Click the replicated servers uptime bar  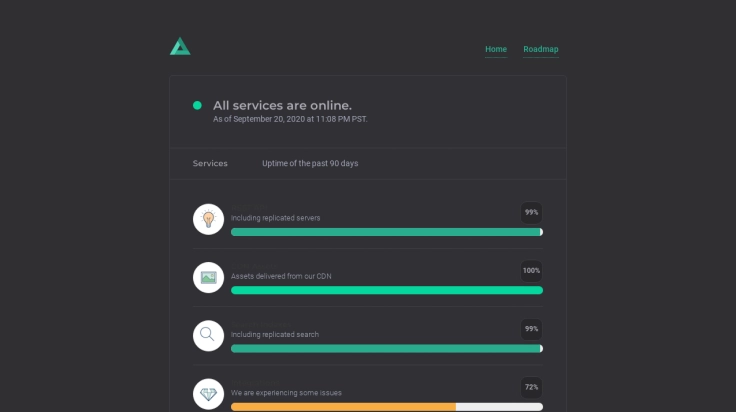387,232
